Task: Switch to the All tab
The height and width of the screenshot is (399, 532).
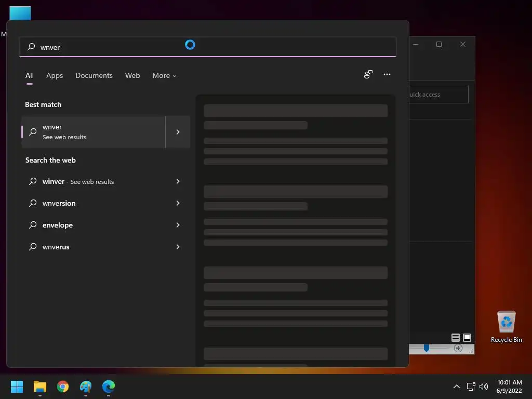Action: tap(30, 75)
